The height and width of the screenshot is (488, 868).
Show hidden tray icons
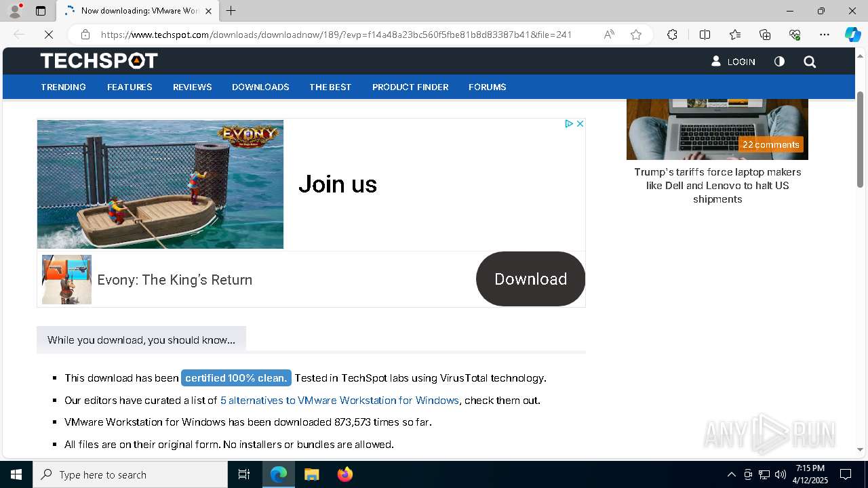731,474
